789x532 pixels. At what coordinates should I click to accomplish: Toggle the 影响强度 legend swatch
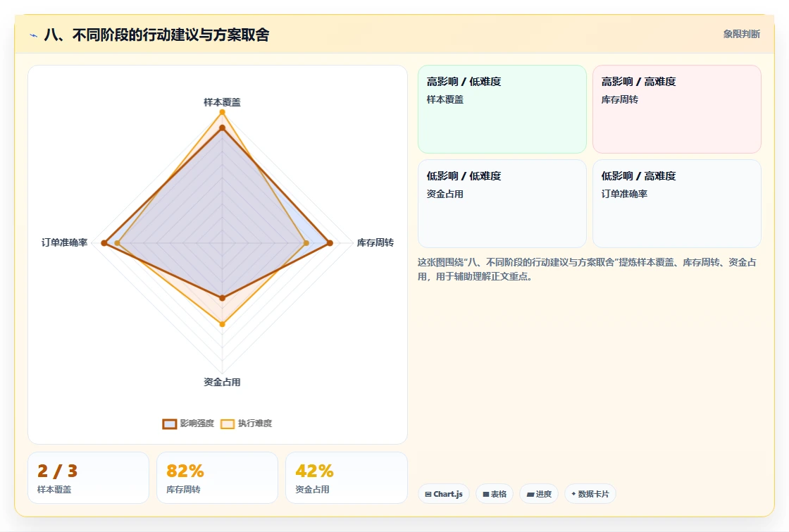(x=170, y=423)
